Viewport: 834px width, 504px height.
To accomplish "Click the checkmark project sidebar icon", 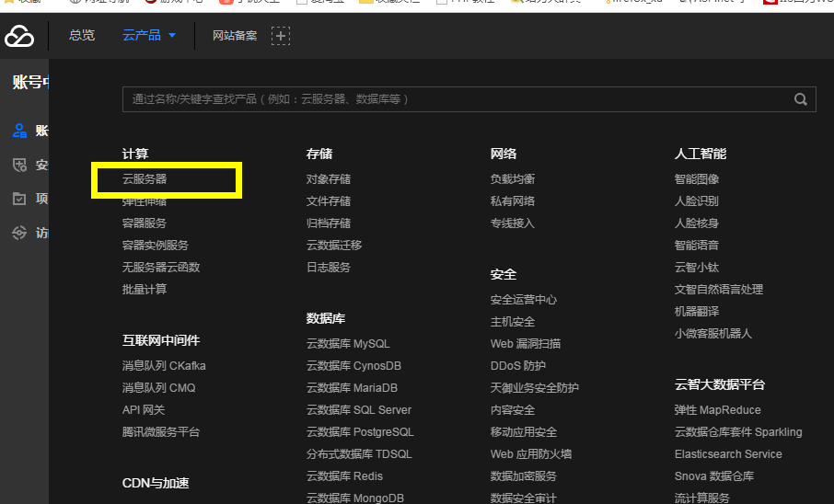I will pos(19,199).
